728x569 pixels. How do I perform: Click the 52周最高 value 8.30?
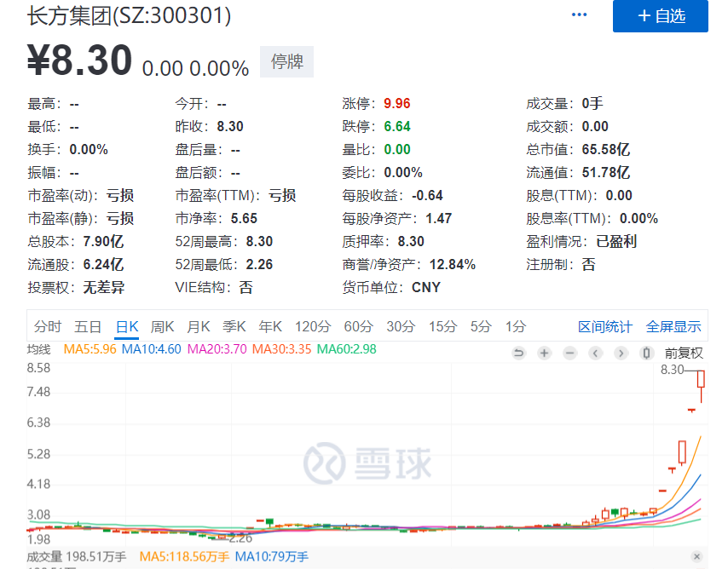pos(259,241)
